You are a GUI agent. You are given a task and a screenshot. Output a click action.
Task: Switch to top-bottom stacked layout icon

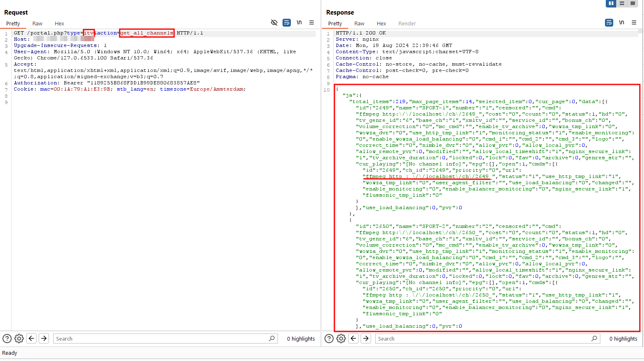pos(622,3)
